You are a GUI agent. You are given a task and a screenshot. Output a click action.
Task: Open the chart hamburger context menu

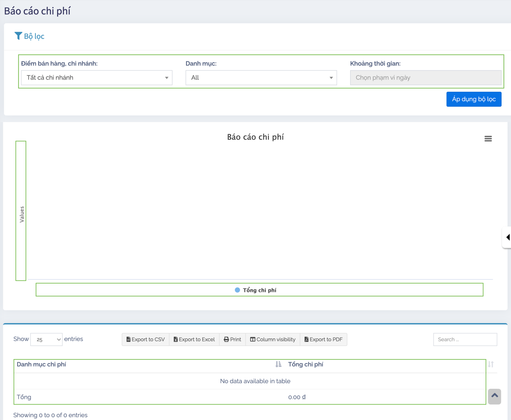(x=488, y=139)
